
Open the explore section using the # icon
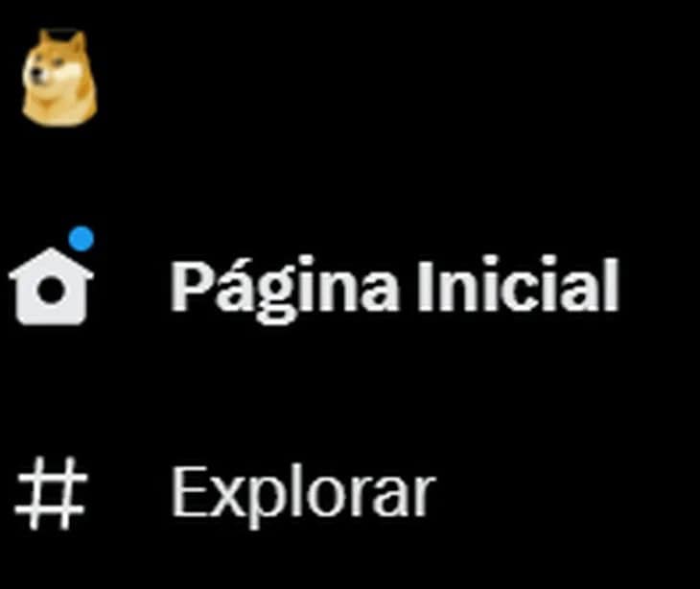(51, 493)
